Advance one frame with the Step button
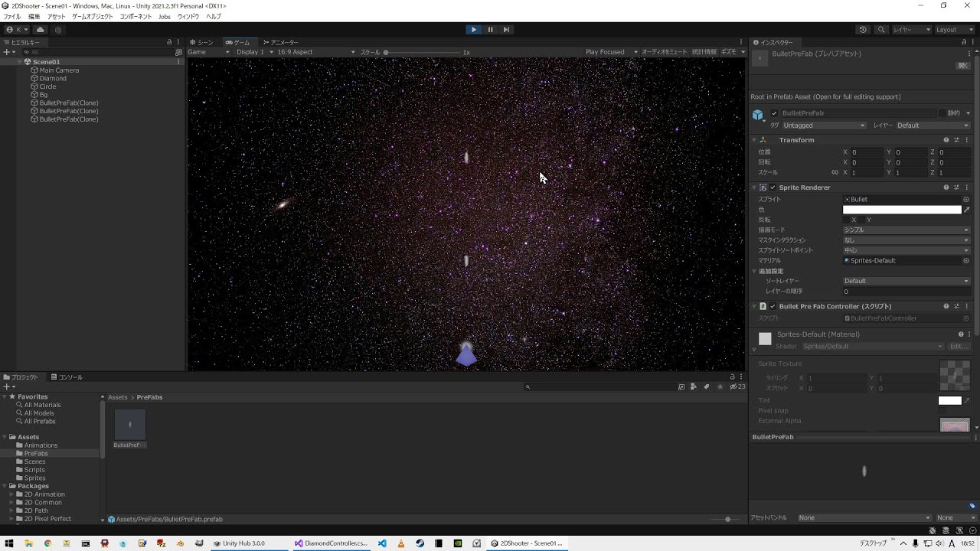The image size is (980, 551). click(506, 30)
